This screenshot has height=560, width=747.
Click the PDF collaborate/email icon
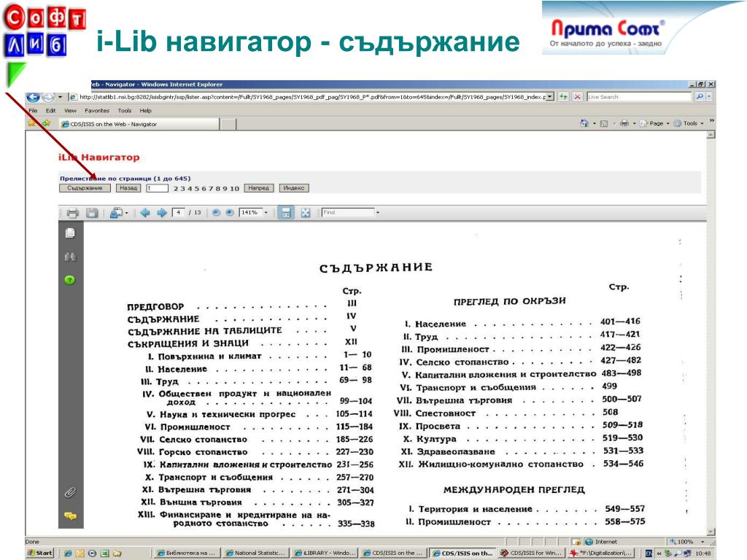coord(116,213)
